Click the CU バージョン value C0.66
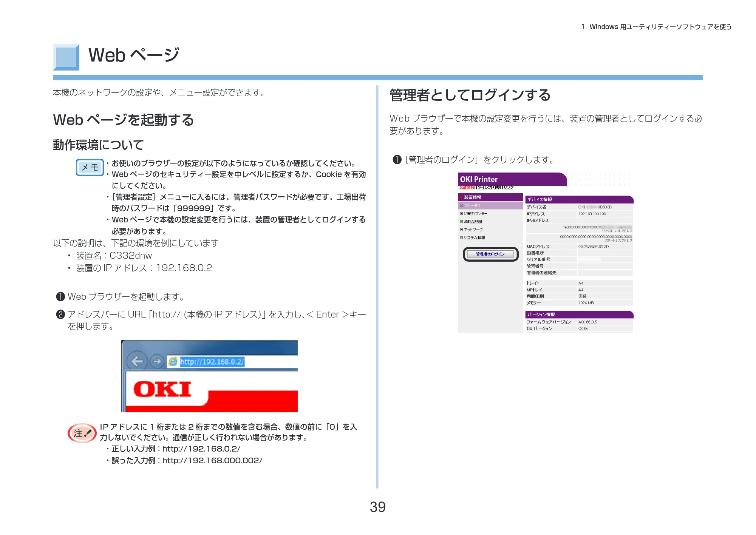Image resolution: width=756 pixels, height=535 pixels. [583, 328]
